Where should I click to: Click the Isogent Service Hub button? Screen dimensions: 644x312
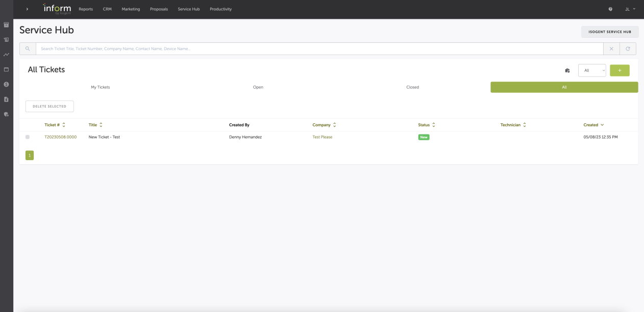609,32
